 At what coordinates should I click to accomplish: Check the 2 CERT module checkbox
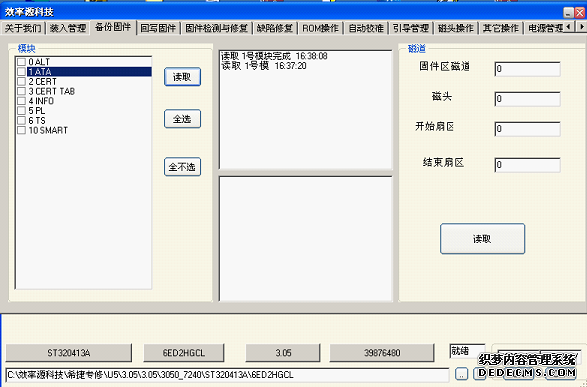21,81
